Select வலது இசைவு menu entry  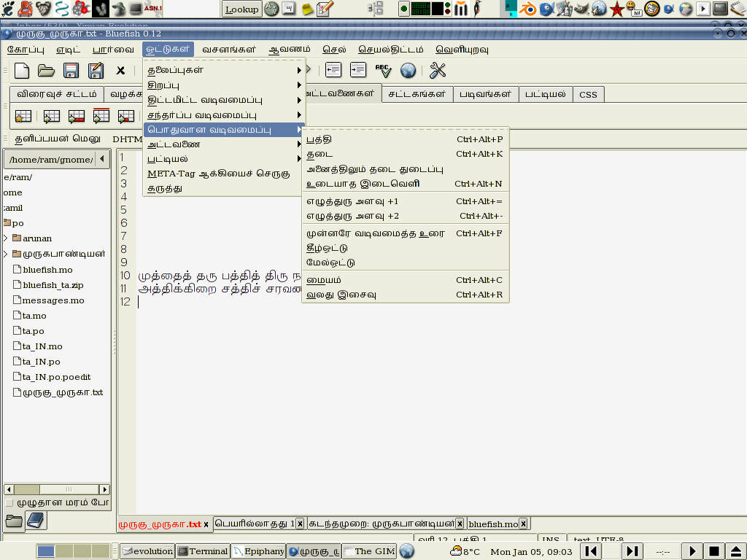pos(406,295)
